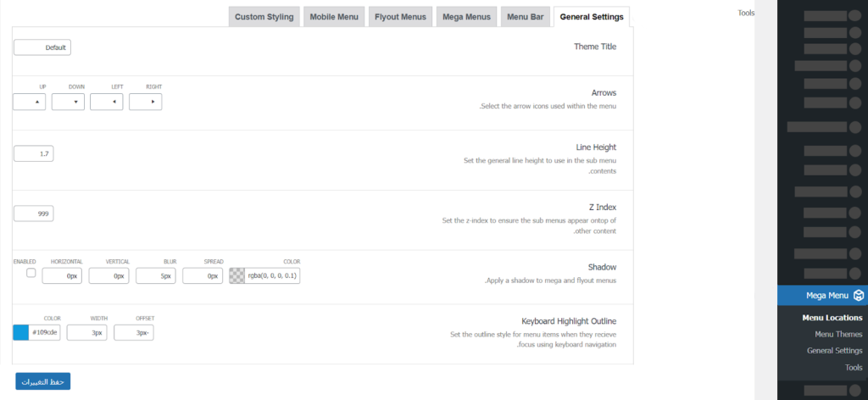Image resolution: width=868 pixels, height=400 pixels.
Task: Open the DOWN arrow icon dropdown
Action: tap(69, 102)
